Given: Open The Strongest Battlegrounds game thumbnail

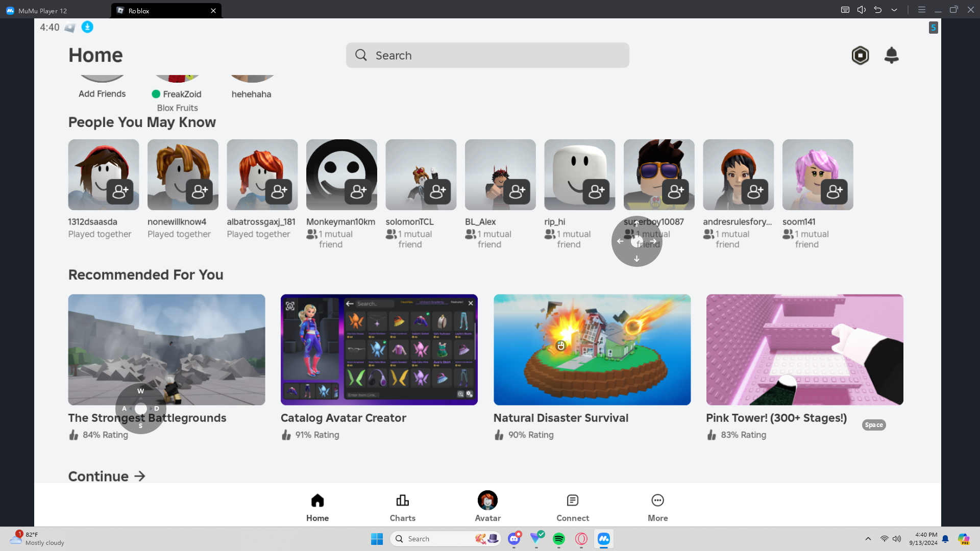Looking at the screenshot, I should pyautogui.click(x=167, y=349).
